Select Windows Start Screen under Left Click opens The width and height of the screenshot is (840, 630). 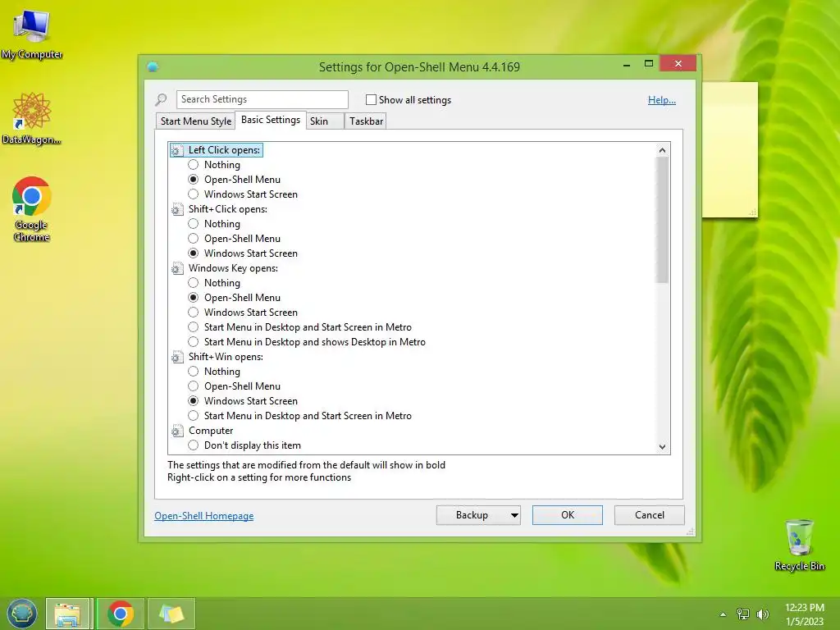click(194, 194)
